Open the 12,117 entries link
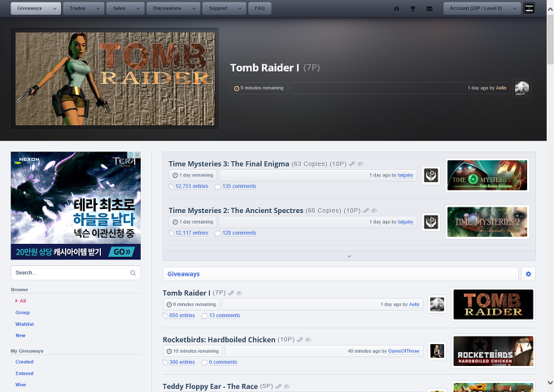Image resolution: width=554 pixels, height=392 pixels. click(192, 233)
